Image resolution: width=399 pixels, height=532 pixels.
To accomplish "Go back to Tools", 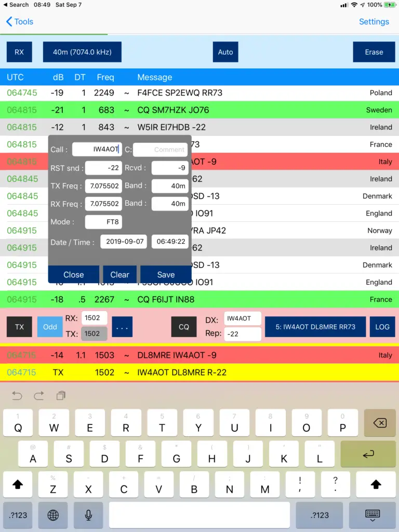I will [x=20, y=22].
